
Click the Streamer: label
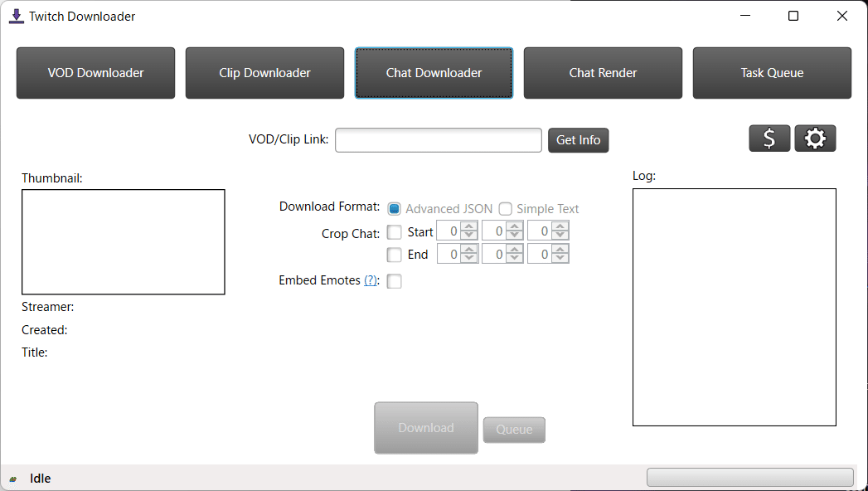pyautogui.click(x=47, y=307)
